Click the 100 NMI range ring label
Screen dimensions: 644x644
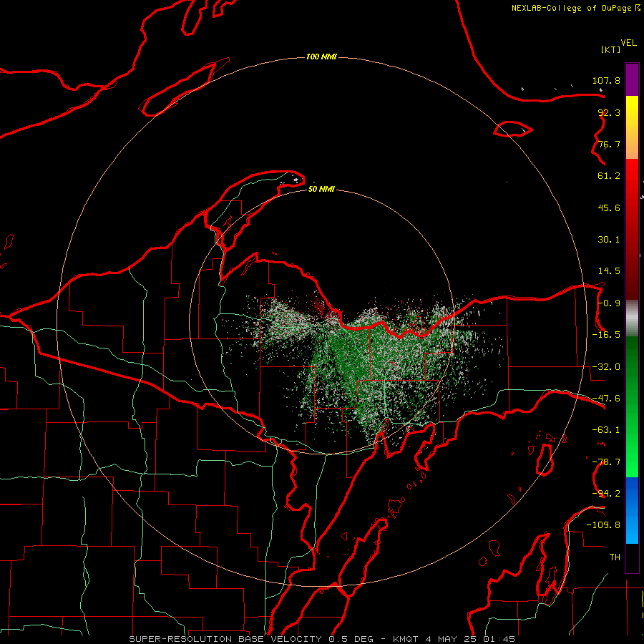(x=321, y=57)
